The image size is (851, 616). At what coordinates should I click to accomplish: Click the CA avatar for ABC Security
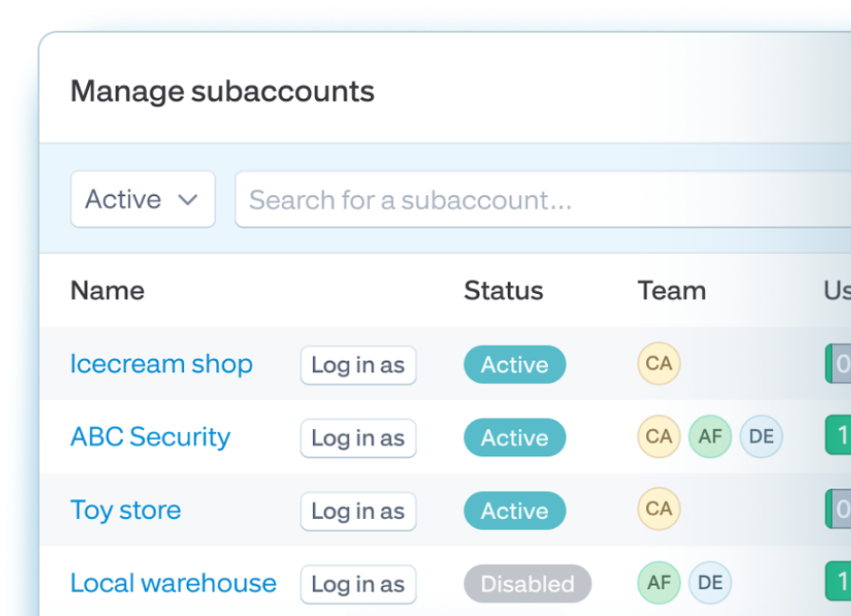(x=659, y=436)
